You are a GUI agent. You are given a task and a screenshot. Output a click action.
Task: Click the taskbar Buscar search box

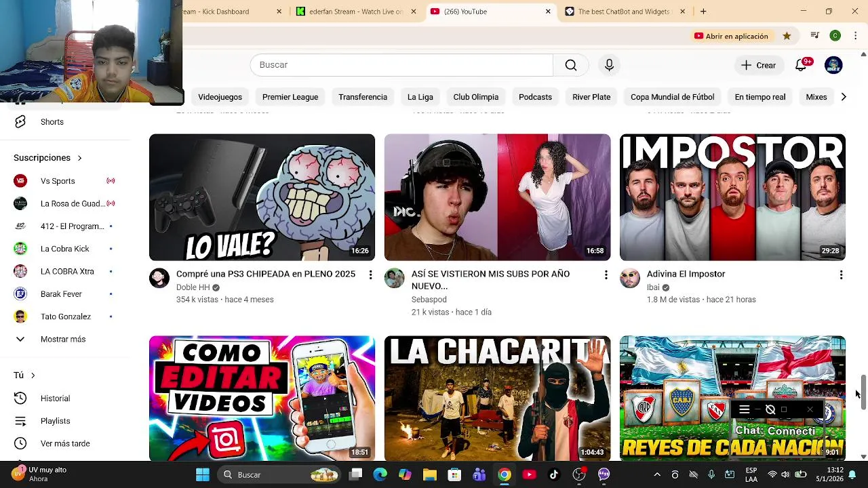tap(280, 474)
